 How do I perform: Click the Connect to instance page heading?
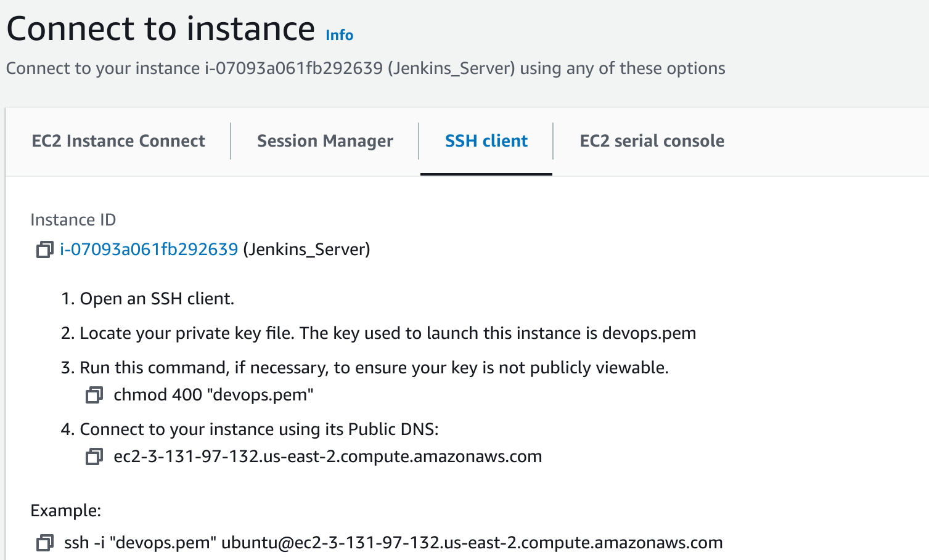(x=161, y=28)
